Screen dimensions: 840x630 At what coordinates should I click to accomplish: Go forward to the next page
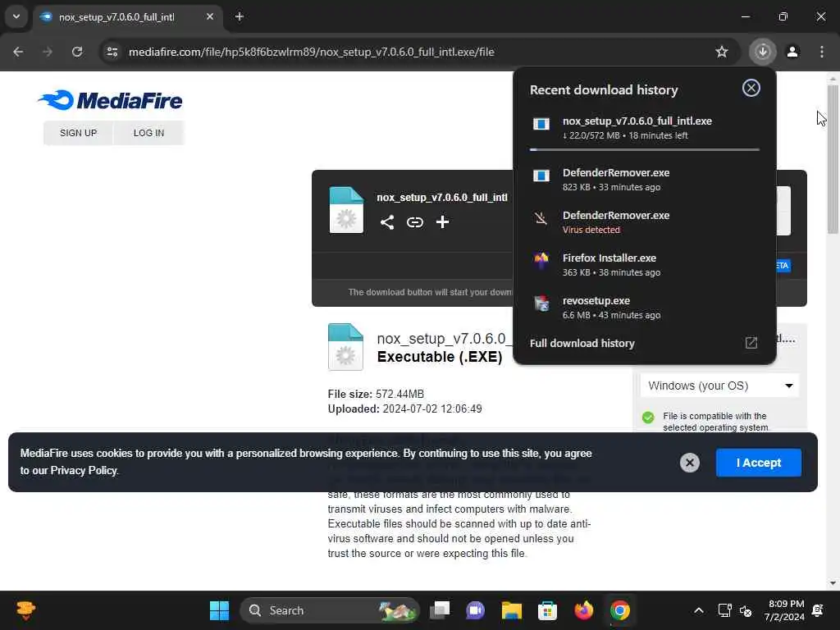[x=48, y=52]
